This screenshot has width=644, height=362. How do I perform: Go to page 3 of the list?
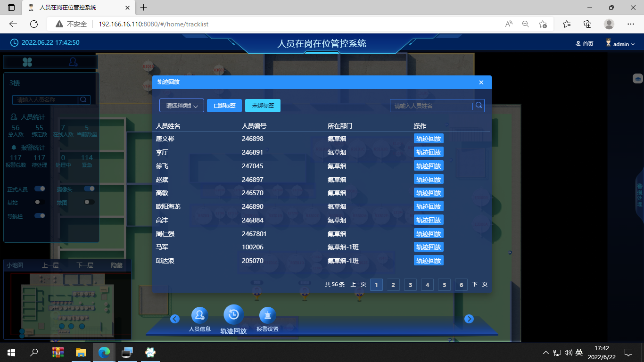tap(410, 285)
